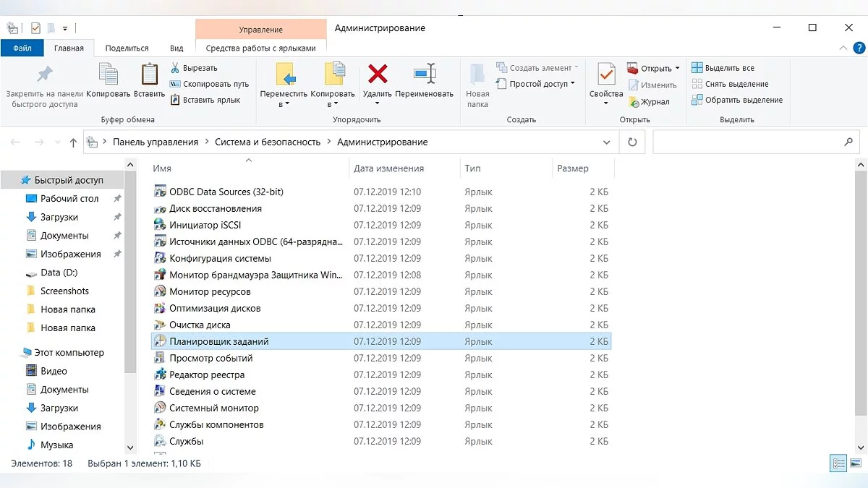Viewport: 868px width, 488px height.
Task: Expand the Этот компьютер tree node
Action: 17,353
